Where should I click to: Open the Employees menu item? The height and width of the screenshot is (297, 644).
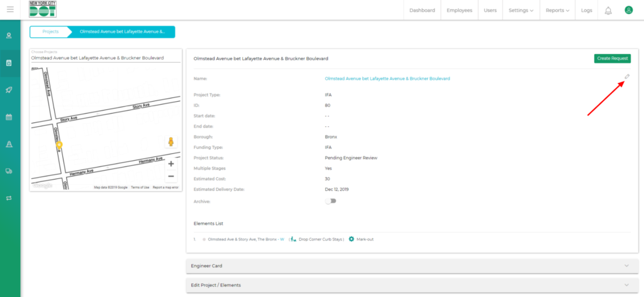tap(459, 10)
